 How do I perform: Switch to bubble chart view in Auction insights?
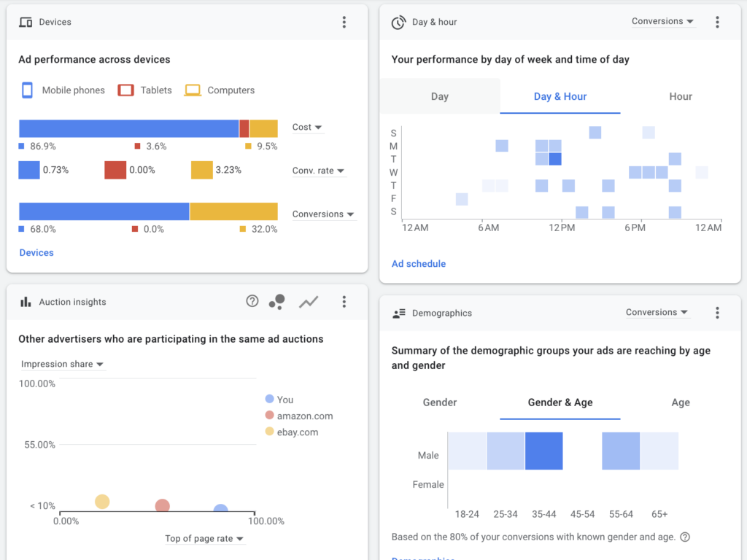(277, 301)
